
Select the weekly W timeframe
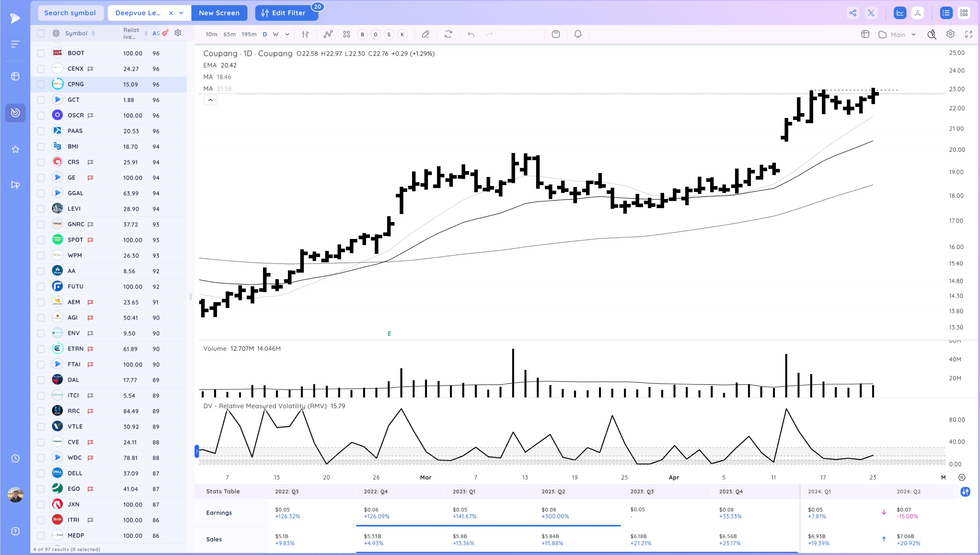click(276, 34)
